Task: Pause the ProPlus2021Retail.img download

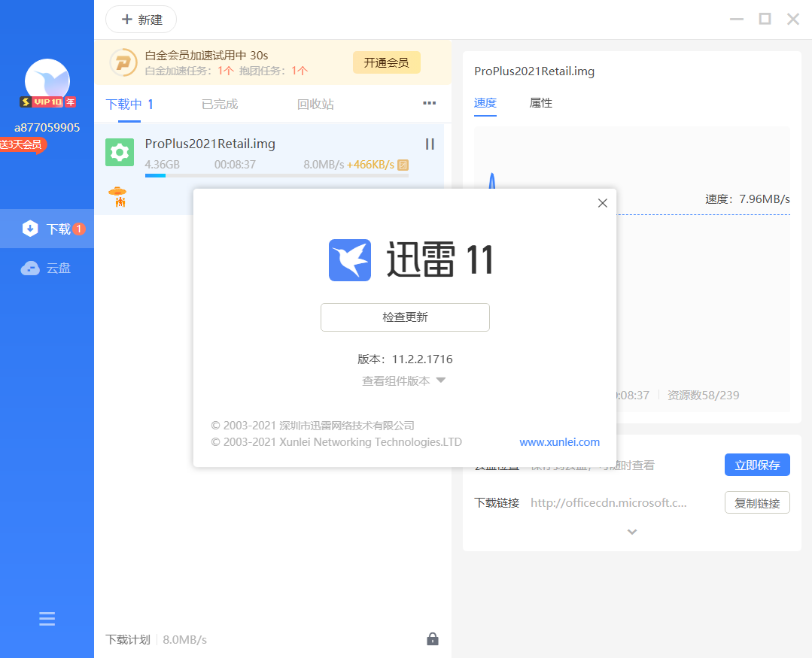Action: tap(430, 144)
